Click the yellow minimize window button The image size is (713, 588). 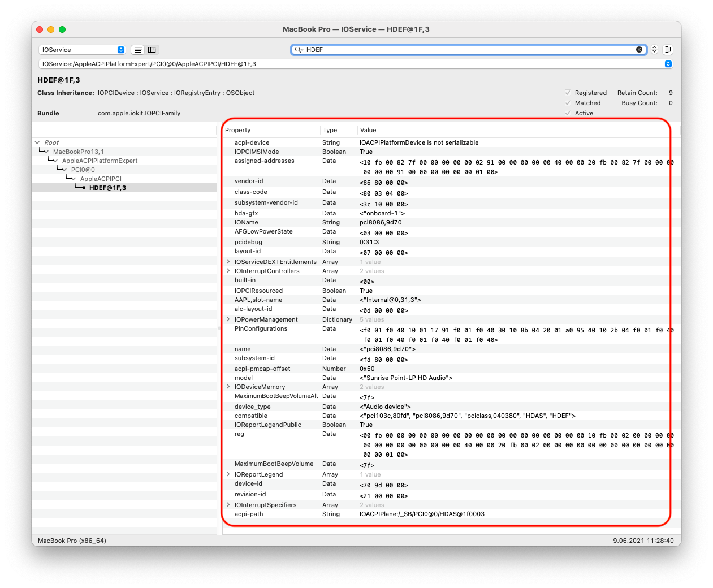(x=51, y=29)
